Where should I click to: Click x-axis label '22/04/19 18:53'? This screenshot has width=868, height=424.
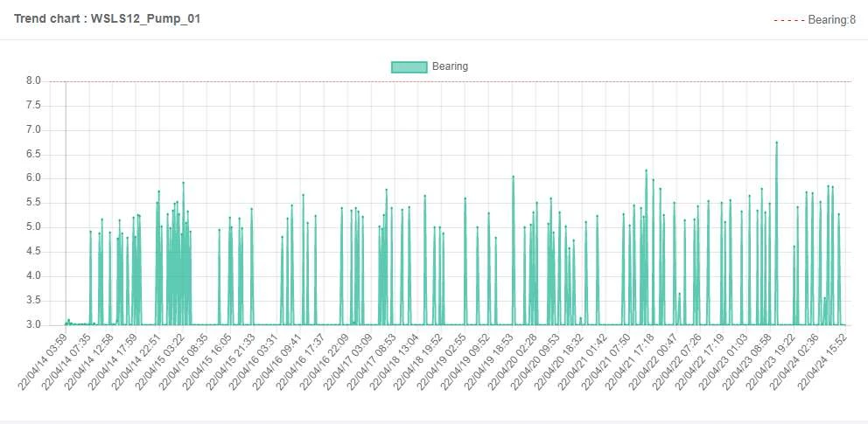tap(487, 362)
